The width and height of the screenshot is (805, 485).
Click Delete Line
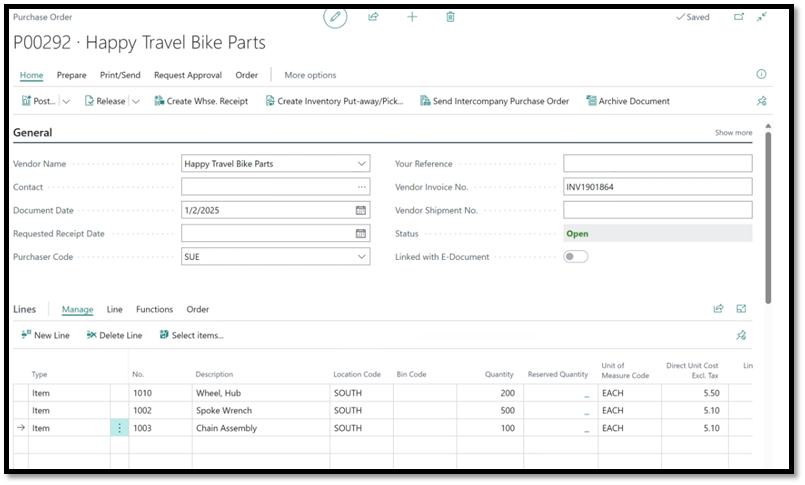pos(114,335)
